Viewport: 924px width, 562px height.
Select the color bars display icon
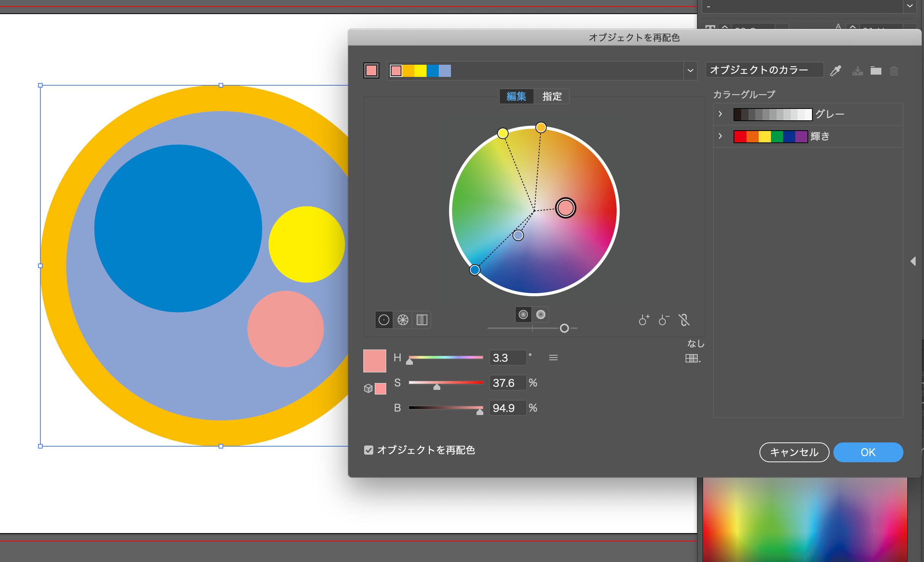click(422, 320)
